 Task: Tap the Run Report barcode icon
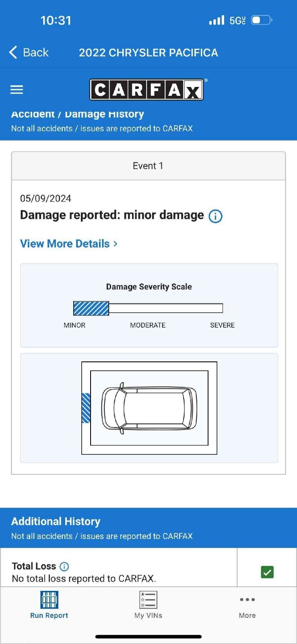point(49,600)
